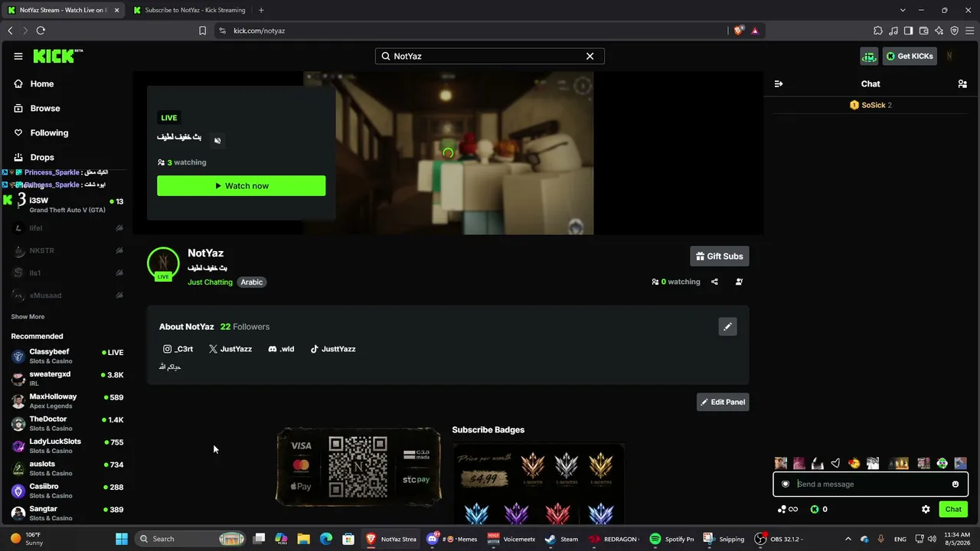Screen dimensions: 980x551
Task: Click the Gift Subs button
Action: pos(720,256)
